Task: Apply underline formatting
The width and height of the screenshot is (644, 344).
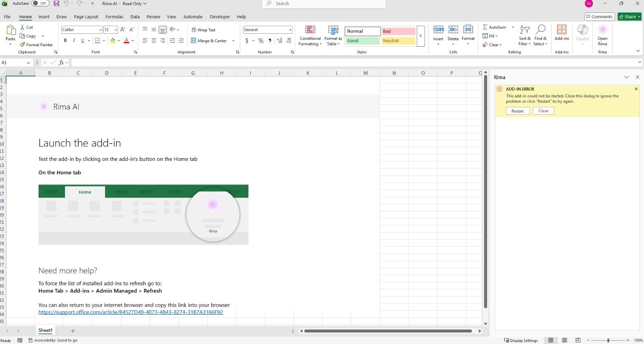Action: click(83, 41)
